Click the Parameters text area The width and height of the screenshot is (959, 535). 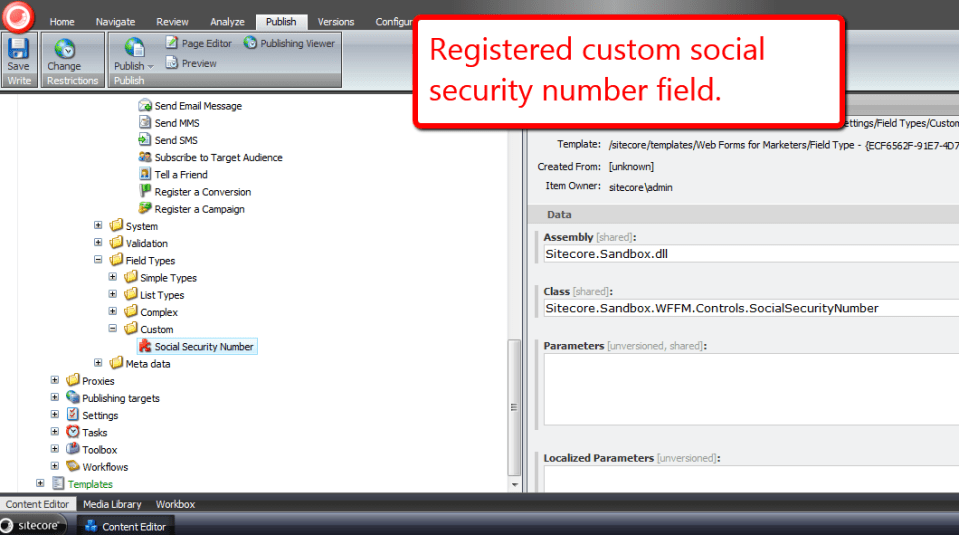click(751, 390)
